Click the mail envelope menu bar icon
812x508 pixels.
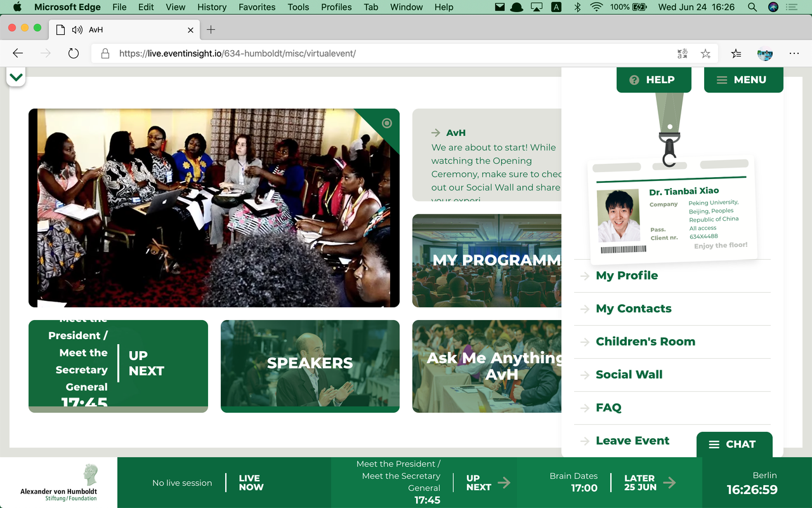click(501, 7)
